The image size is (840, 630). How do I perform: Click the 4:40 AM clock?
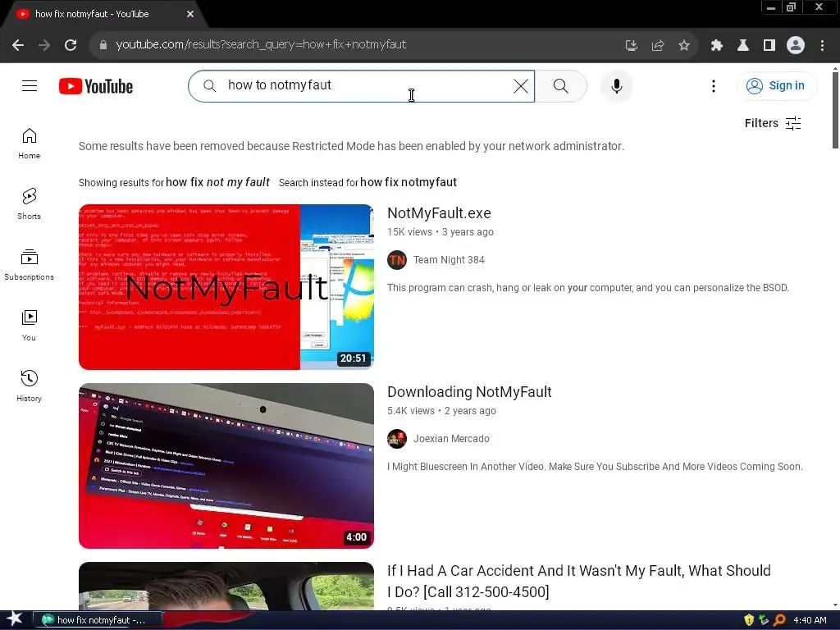810,620
